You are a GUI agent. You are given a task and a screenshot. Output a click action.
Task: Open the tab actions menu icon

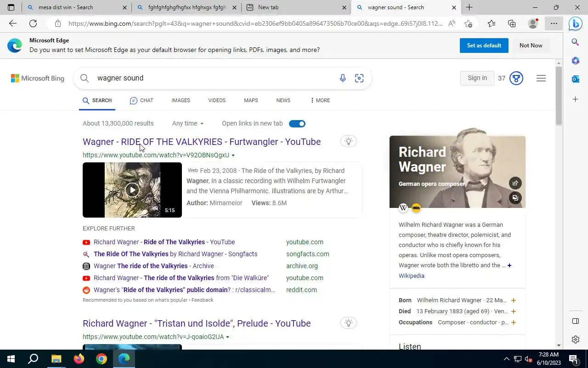[x=11, y=7]
